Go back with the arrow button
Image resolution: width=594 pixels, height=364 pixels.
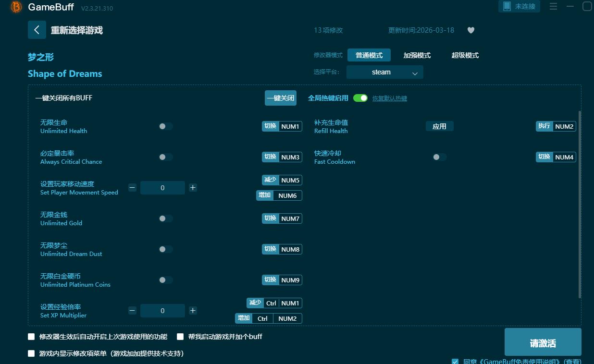(37, 30)
